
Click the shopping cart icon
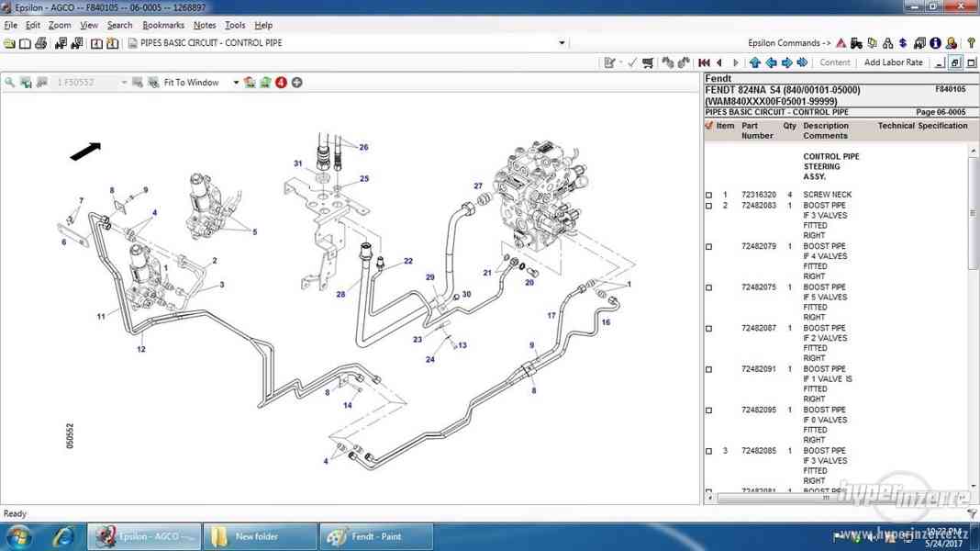click(648, 62)
